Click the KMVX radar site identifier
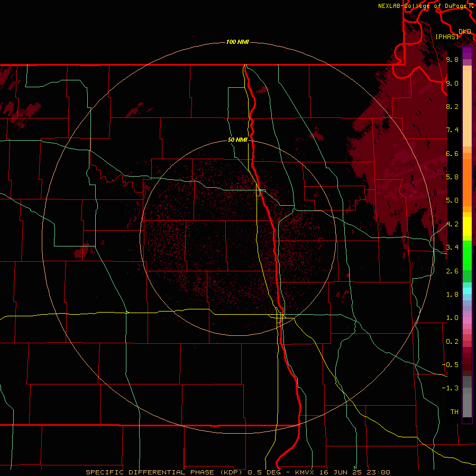The image size is (476, 476). tap(305, 472)
